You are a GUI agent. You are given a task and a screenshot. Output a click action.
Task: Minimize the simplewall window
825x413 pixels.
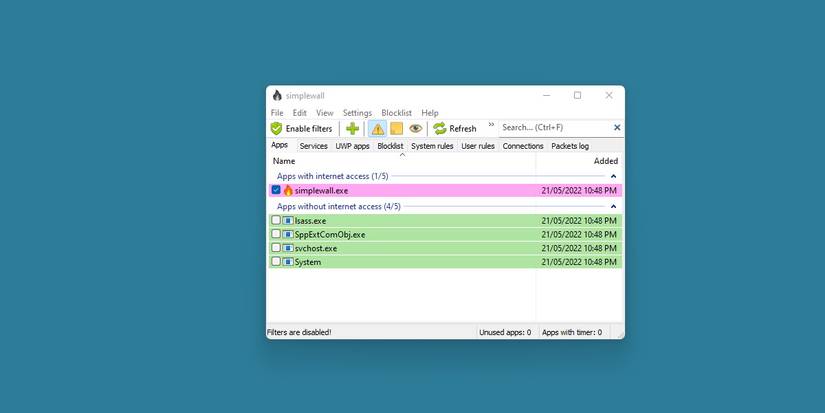point(547,95)
